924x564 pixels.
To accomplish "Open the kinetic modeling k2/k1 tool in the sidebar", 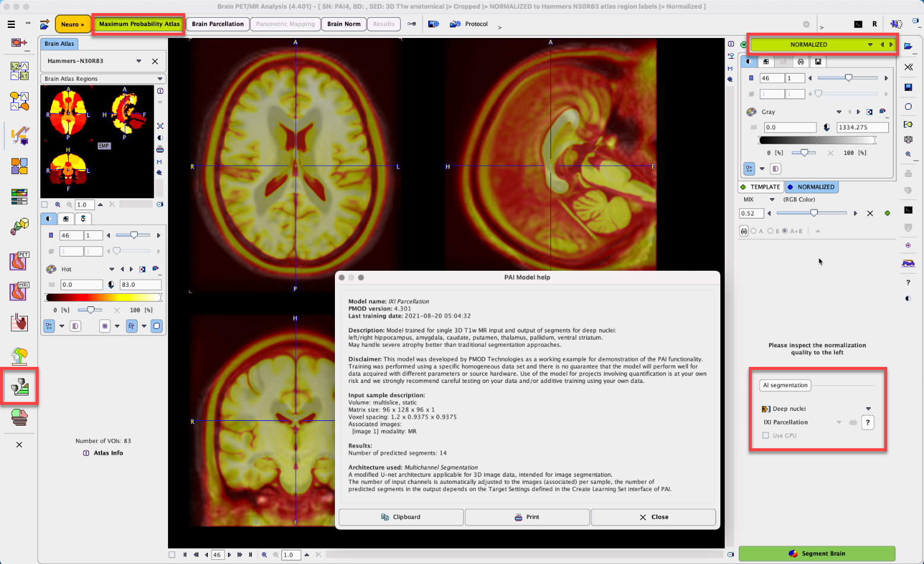I will pyautogui.click(x=20, y=71).
